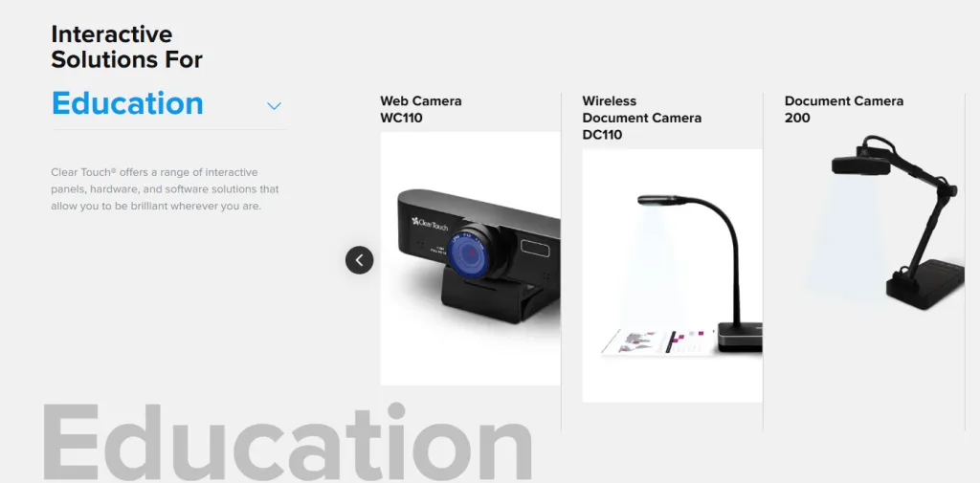Select the WC110 webcam product image
This screenshot has width=980, height=483.
click(x=471, y=258)
